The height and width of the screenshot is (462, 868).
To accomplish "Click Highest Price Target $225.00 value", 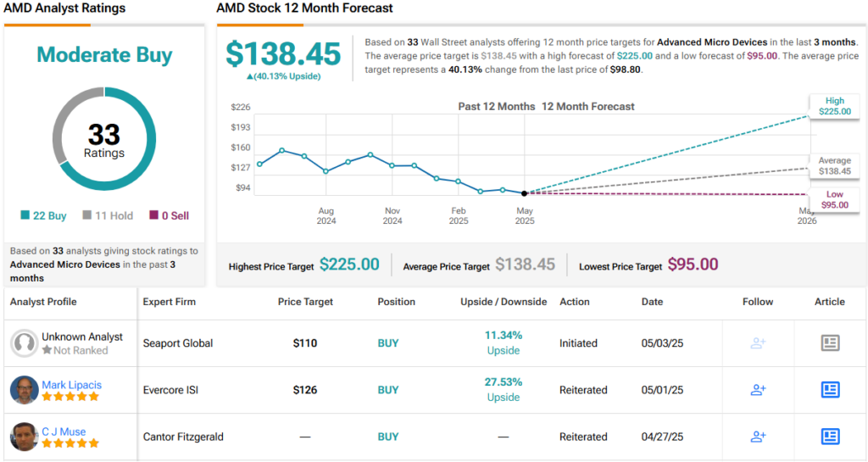I will (349, 264).
